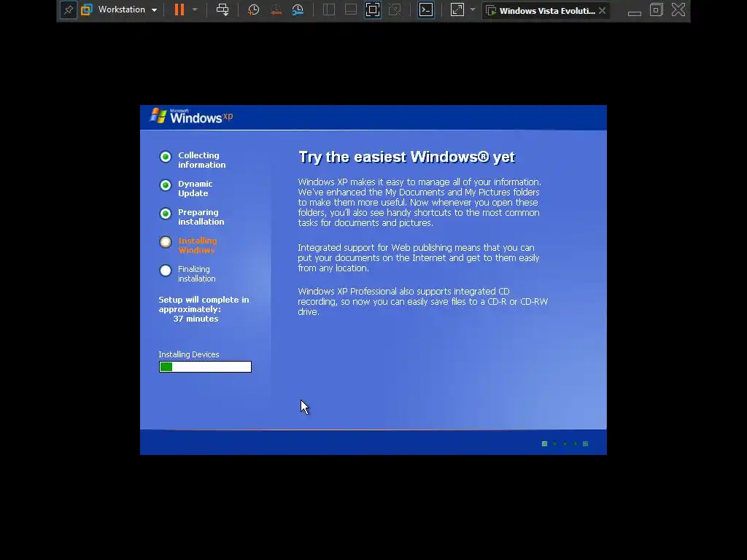747x560 pixels.
Task: Click the 'Installing Windows' orange text
Action: 197,245
